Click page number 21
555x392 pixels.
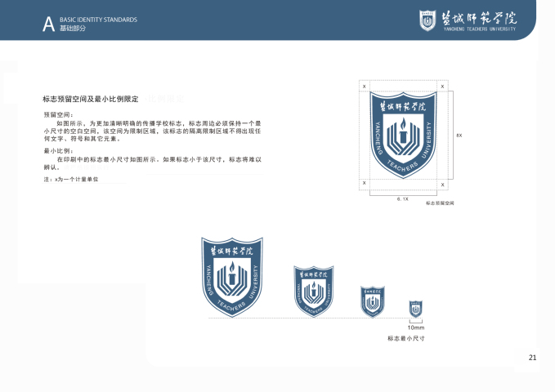click(x=532, y=358)
